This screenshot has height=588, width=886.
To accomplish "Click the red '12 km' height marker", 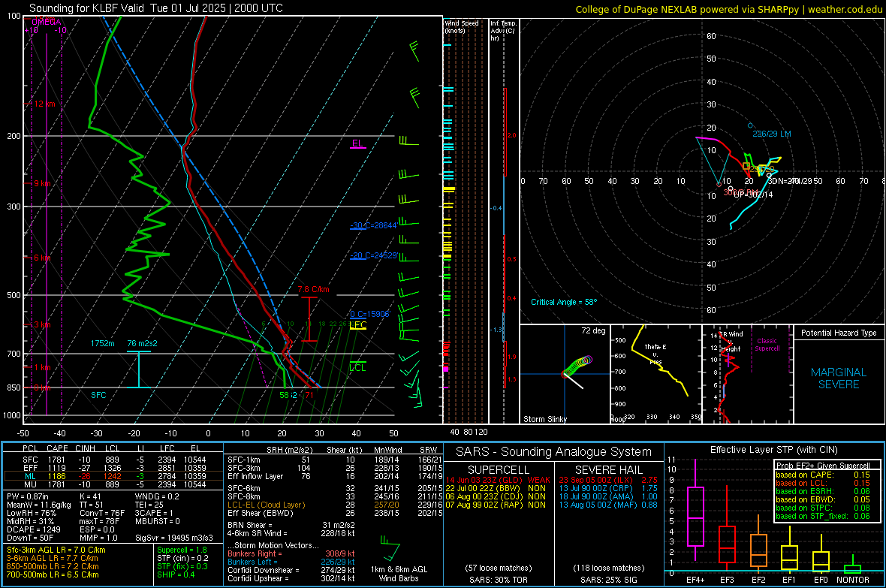I will [44, 104].
